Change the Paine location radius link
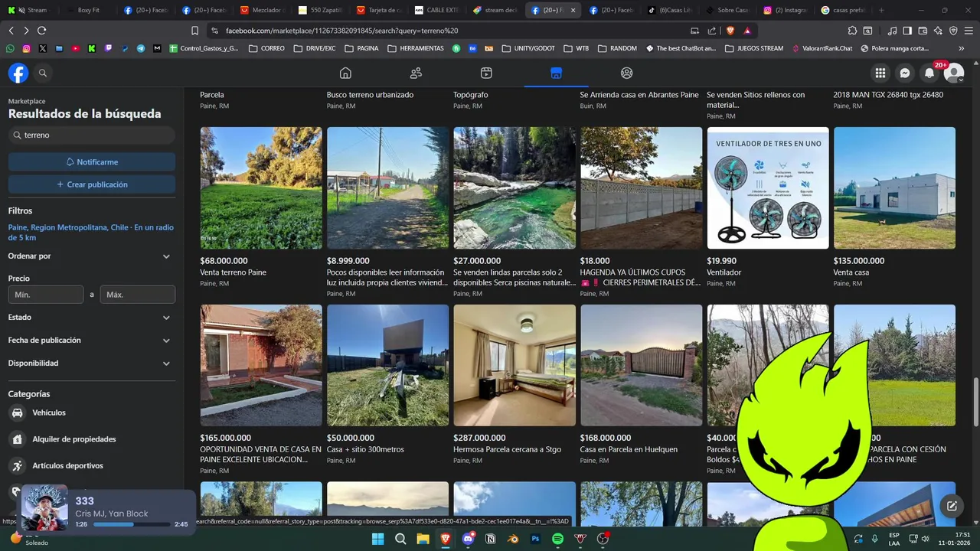Screen dimensions: 980x551 (x=91, y=233)
